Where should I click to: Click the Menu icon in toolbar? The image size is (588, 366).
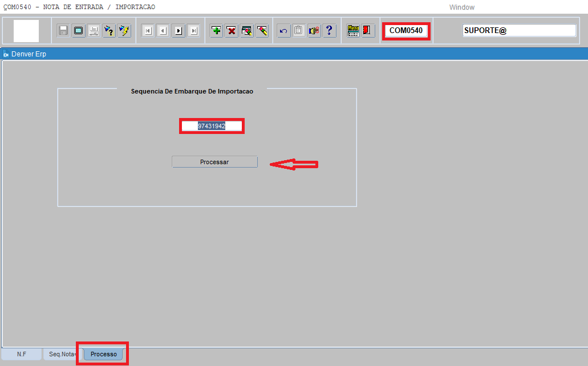[x=353, y=31]
